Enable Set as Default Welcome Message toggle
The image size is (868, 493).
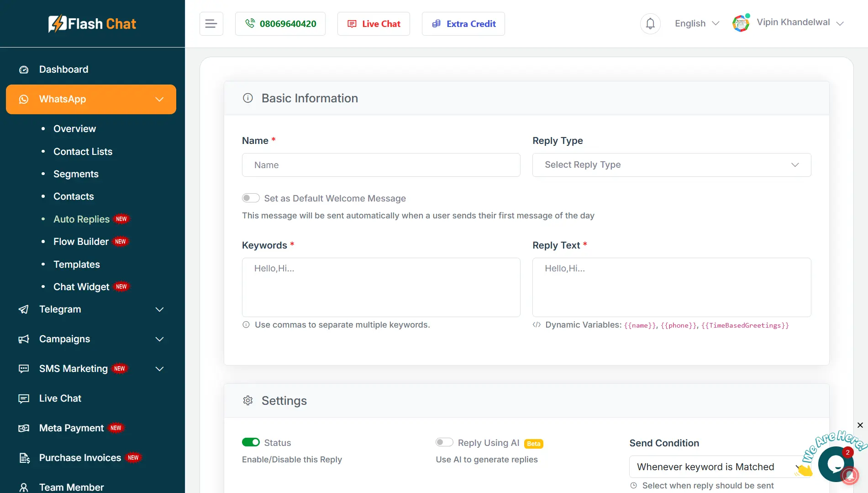(x=251, y=198)
